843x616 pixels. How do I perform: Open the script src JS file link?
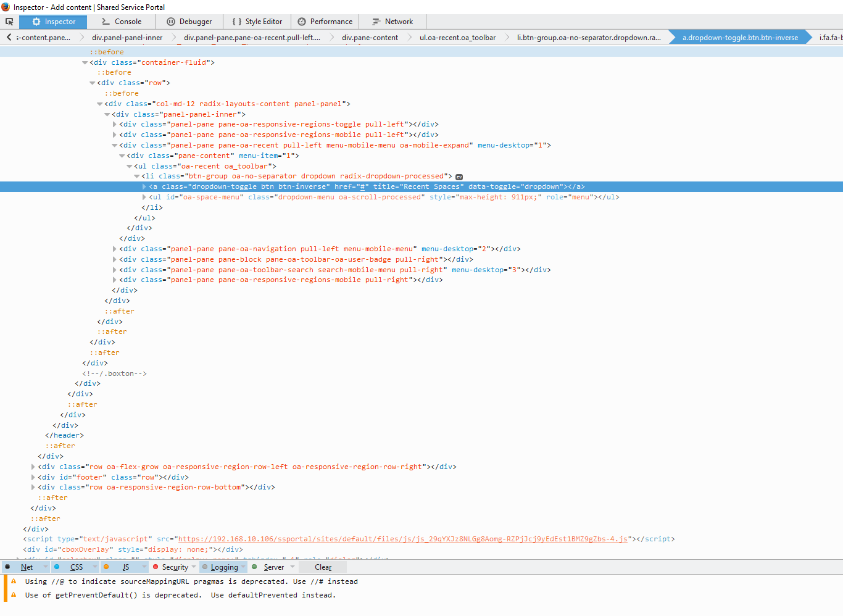click(x=403, y=539)
